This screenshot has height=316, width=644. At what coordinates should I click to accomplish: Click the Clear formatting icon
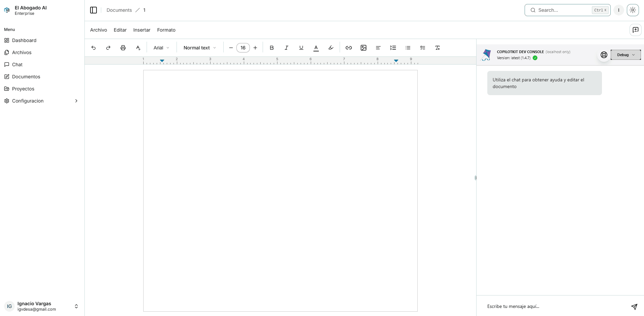click(x=438, y=48)
